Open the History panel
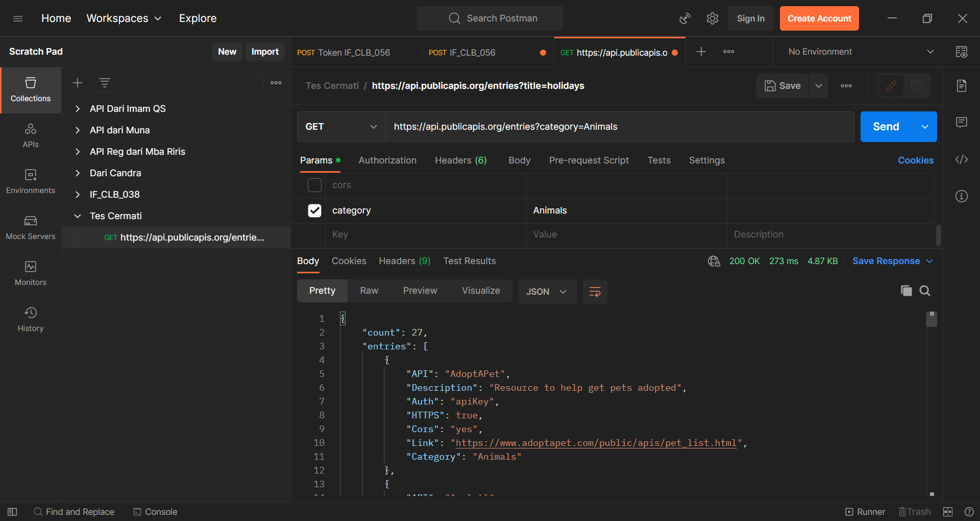This screenshot has height=521, width=980. pos(30,319)
